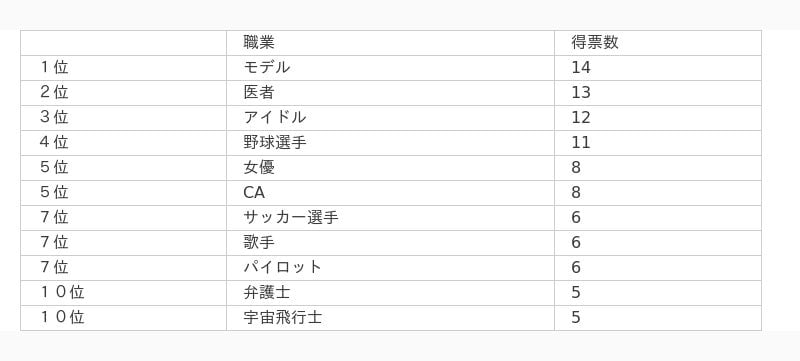The width and height of the screenshot is (800, 361).
Task: Select the CA cell
Action: 390,193
